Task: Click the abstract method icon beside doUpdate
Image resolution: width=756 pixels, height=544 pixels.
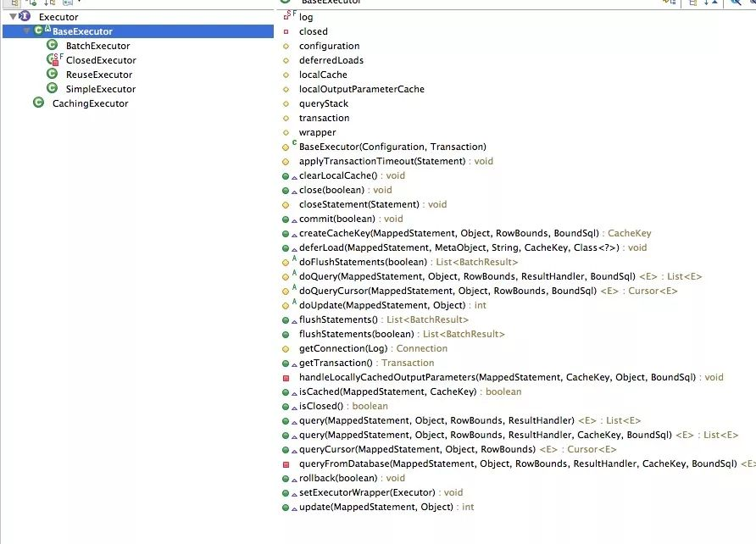Action: point(286,306)
